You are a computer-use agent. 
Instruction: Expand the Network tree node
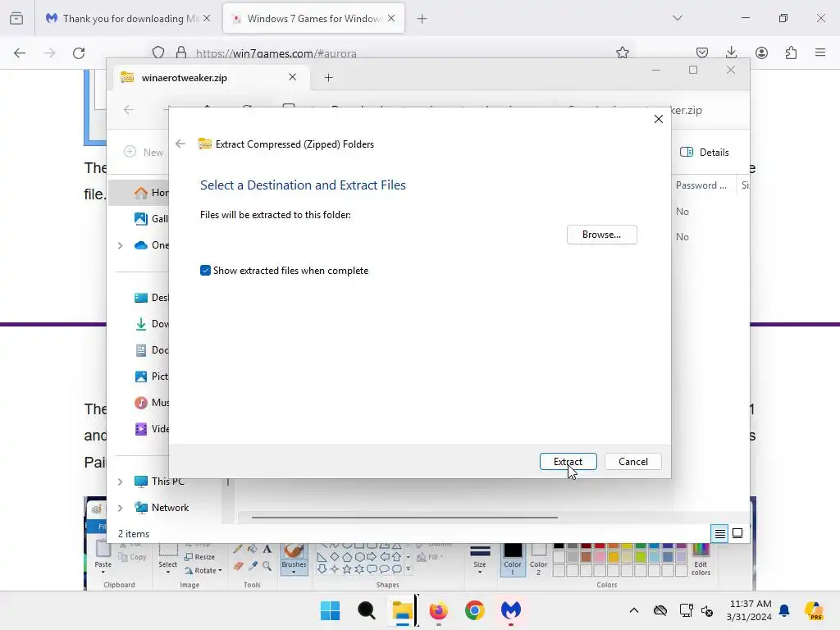pos(120,508)
